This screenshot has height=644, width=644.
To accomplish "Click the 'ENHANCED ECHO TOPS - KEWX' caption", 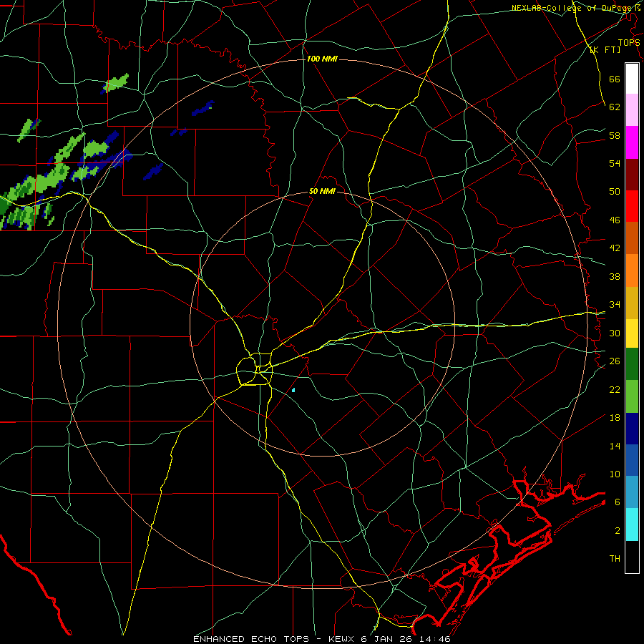I will click(274, 639).
